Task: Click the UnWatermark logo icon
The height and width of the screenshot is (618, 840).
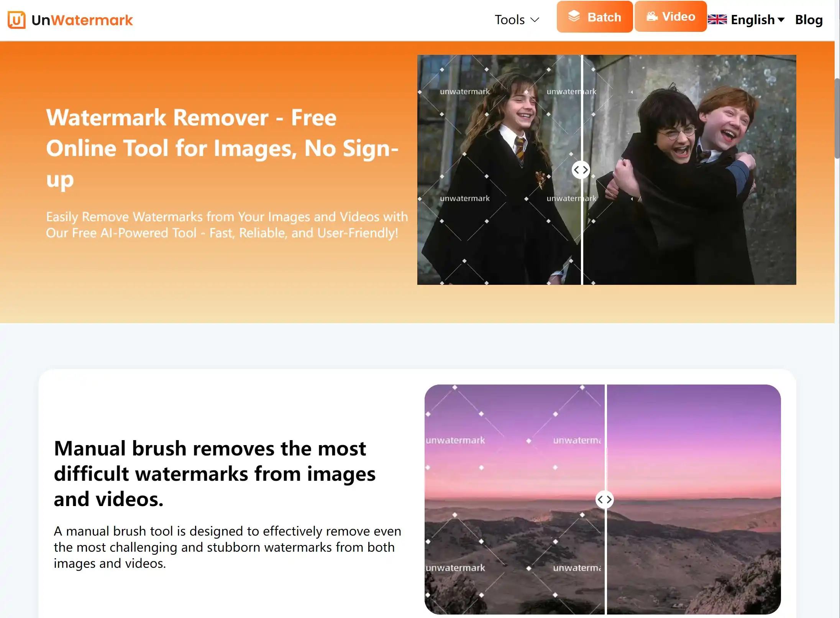Action: [16, 20]
